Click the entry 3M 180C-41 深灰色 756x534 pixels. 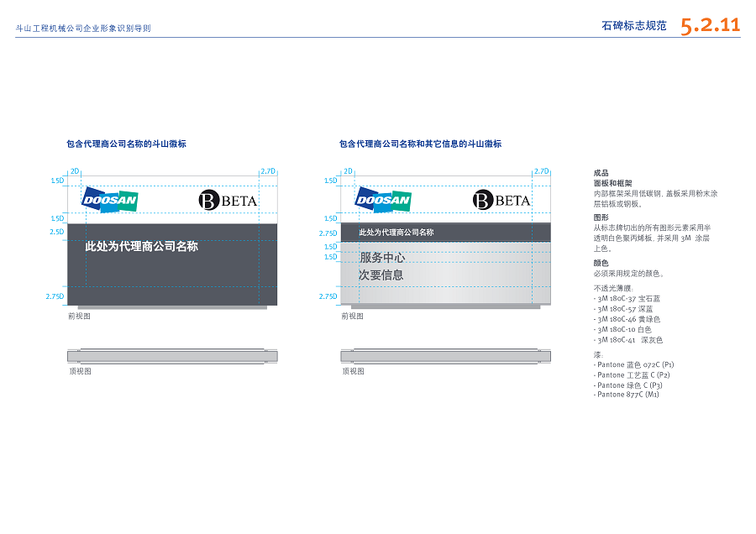(x=628, y=340)
